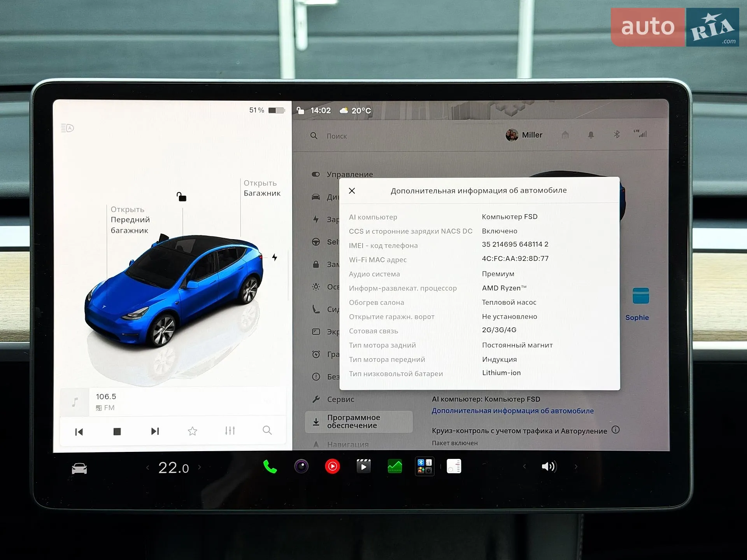This screenshot has width=747, height=560.
Task: Open the Дополнительная информация об автомобиле link
Action: 512,411
